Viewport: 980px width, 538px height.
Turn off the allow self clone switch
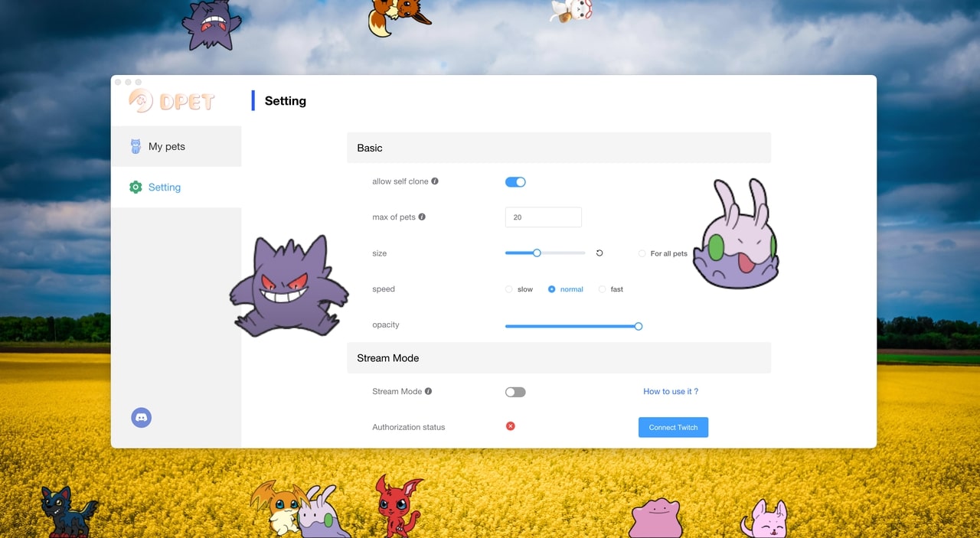515,182
